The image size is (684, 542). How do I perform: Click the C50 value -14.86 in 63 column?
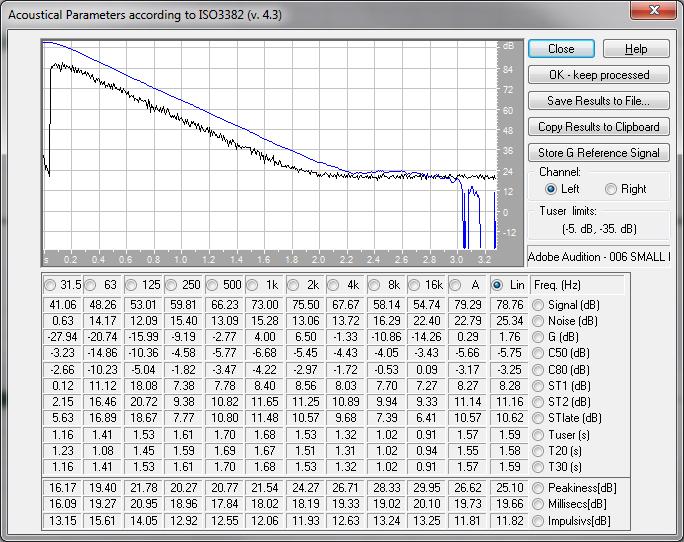click(103, 353)
